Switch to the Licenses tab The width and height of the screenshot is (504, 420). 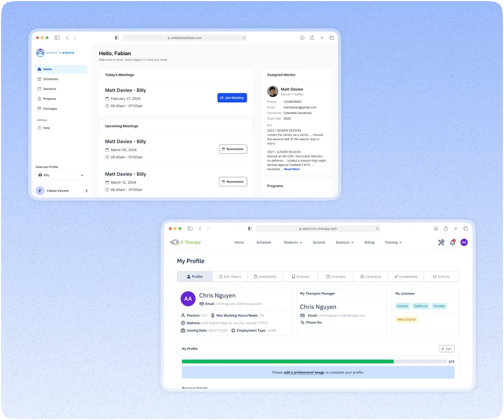coord(335,277)
